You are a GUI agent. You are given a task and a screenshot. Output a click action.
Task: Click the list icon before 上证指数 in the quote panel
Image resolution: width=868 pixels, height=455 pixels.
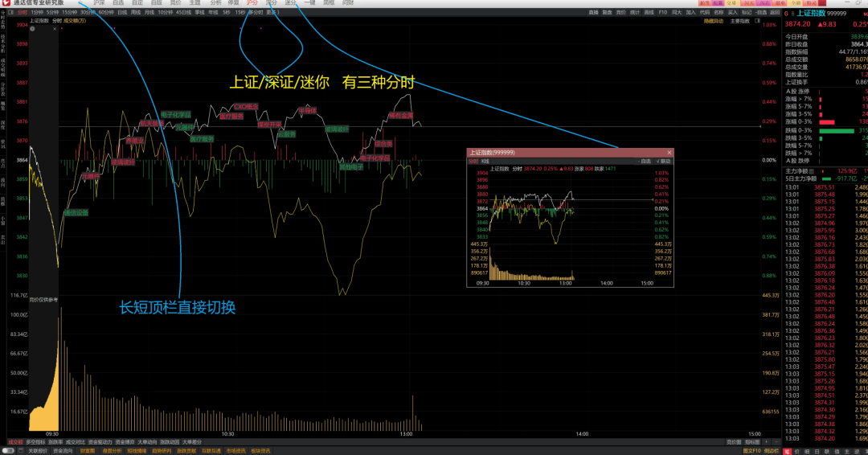(x=792, y=14)
